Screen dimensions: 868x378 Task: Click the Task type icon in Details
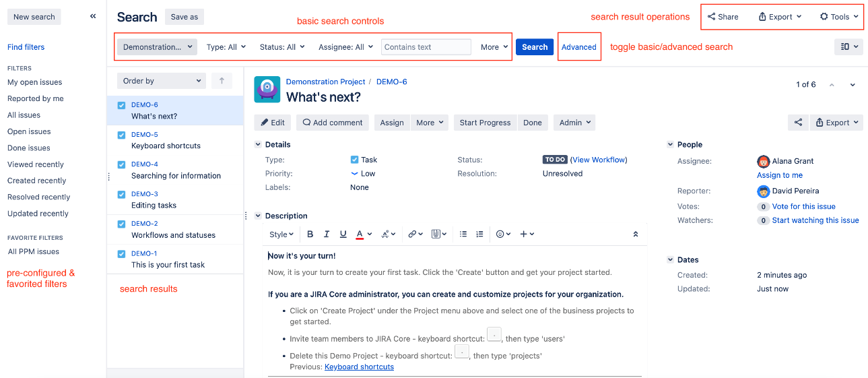[354, 160]
